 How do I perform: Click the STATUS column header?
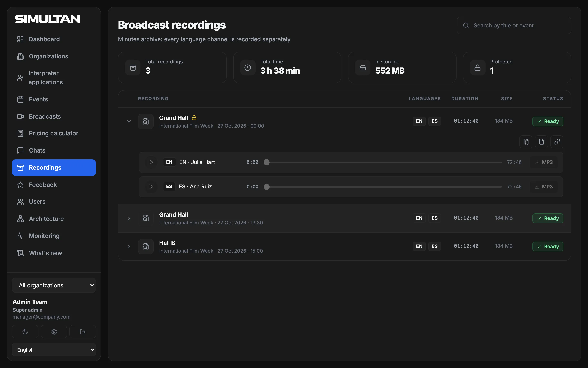click(553, 99)
